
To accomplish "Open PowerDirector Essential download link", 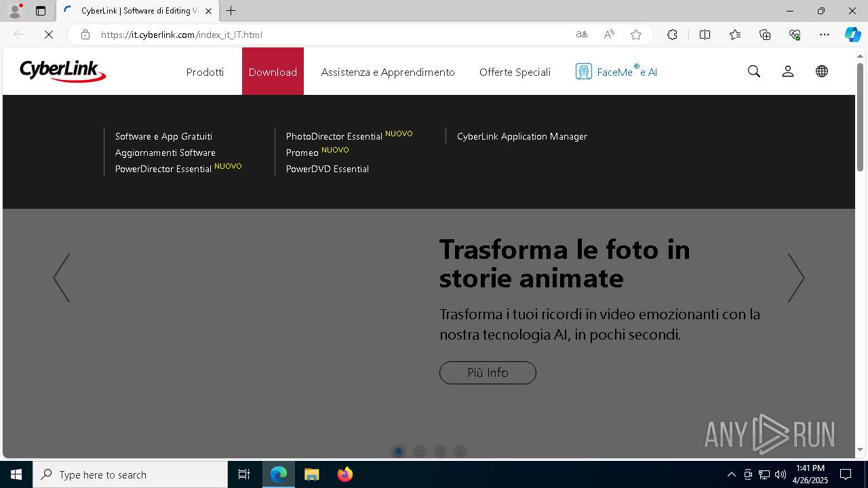I will 163,169.
